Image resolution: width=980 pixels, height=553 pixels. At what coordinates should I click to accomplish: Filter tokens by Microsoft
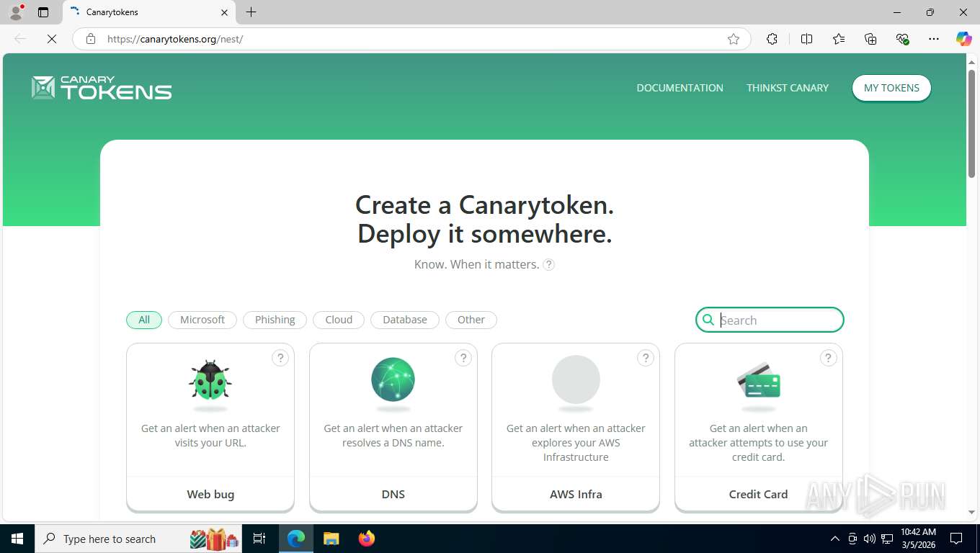point(202,320)
